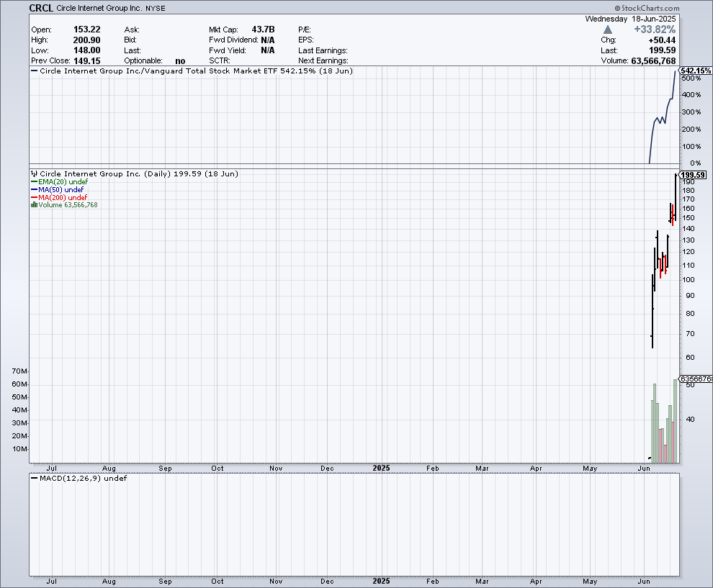Click the 63566768 volume tag at right
This screenshot has width=713, height=588.
click(696, 379)
